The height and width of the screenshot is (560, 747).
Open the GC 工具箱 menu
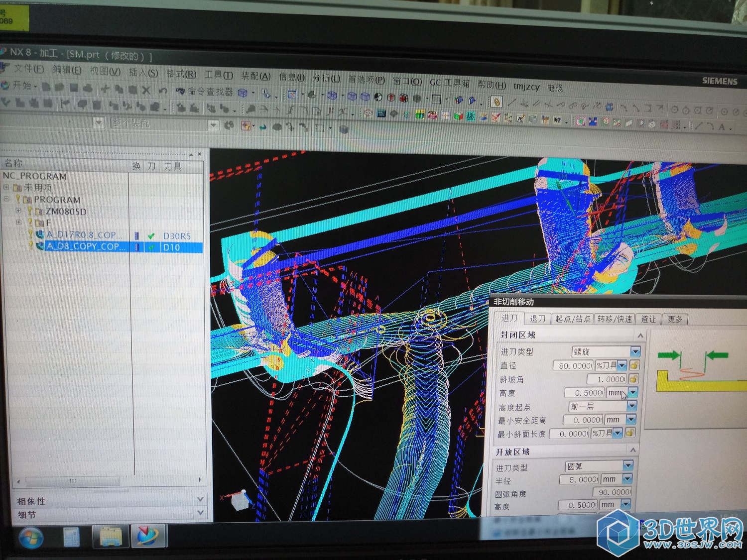450,82
